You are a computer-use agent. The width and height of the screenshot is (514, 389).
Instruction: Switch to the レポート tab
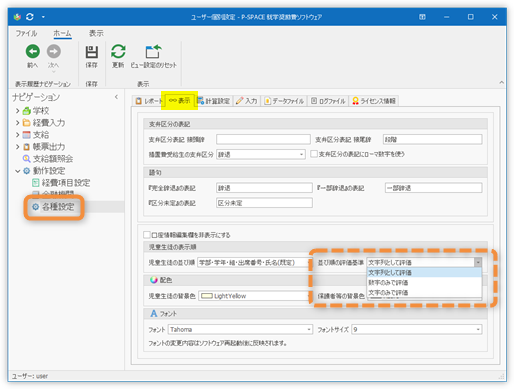coord(148,101)
